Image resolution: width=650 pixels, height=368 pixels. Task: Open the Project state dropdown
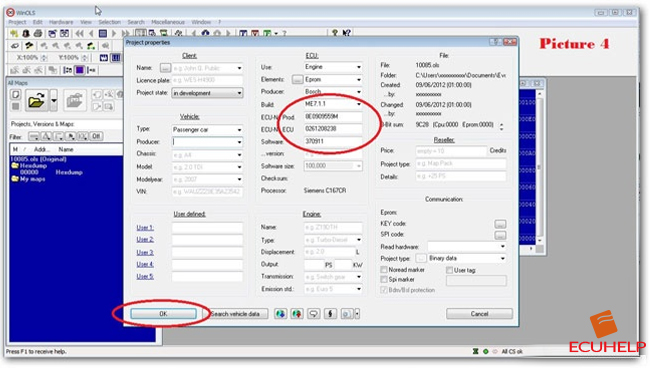coord(207,93)
